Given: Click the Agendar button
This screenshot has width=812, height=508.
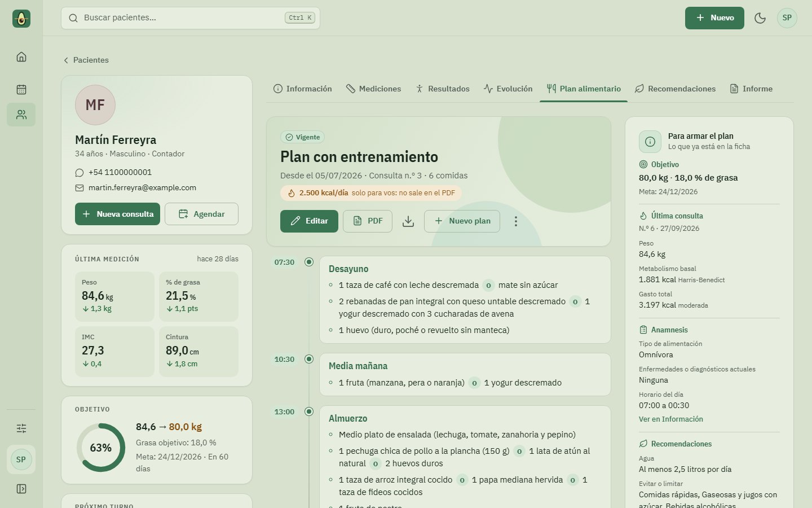Looking at the screenshot, I should click(201, 214).
